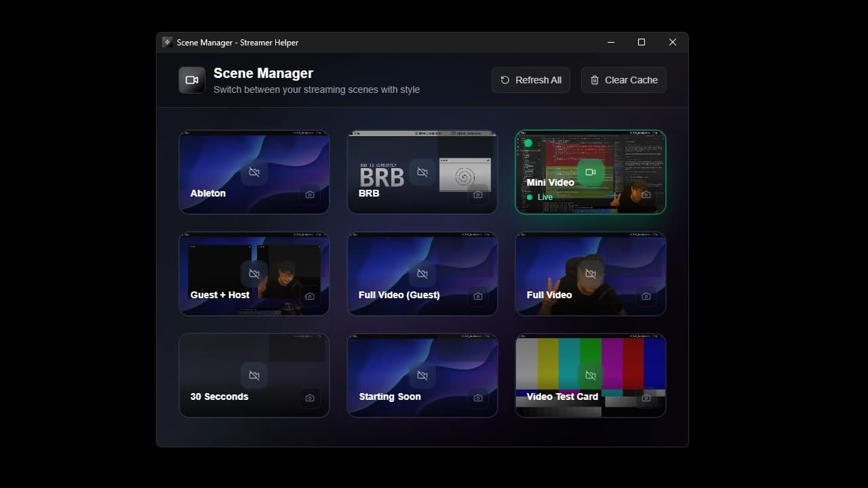The image size is (868, 488).
Task: Activate 30 Secconds scene center camera icon
Action: [254, 375]
